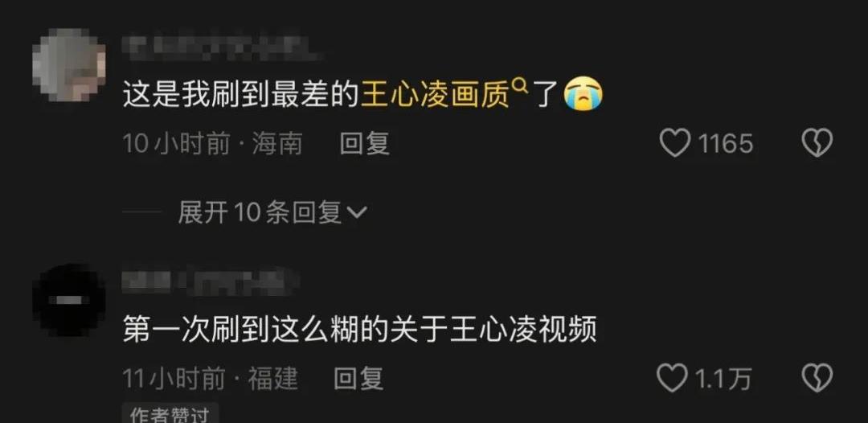Tap the 1165 like count
868x423 pixels.
click(x=725, y=143)
